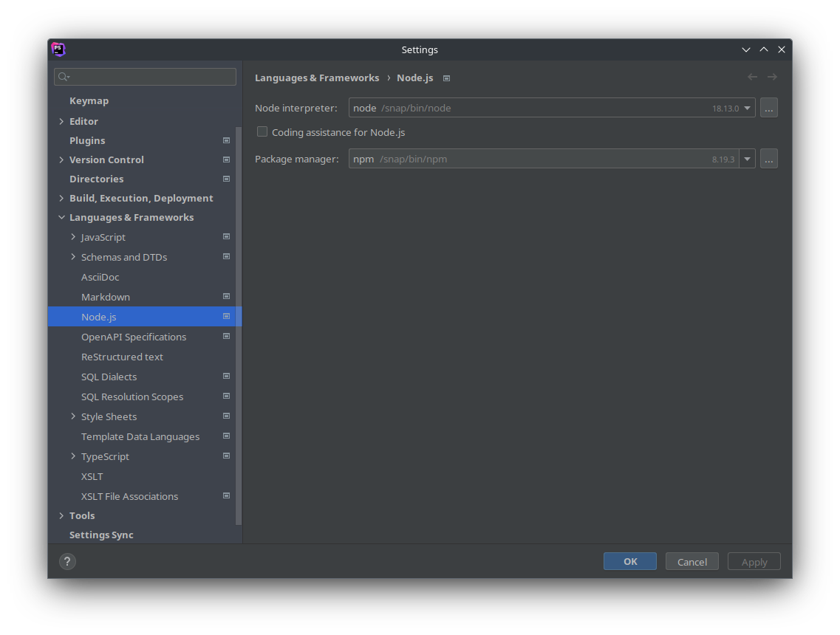Click project-level icon beside OpenAPI Specifications
The image size is (840, 635).
(226, 336)
